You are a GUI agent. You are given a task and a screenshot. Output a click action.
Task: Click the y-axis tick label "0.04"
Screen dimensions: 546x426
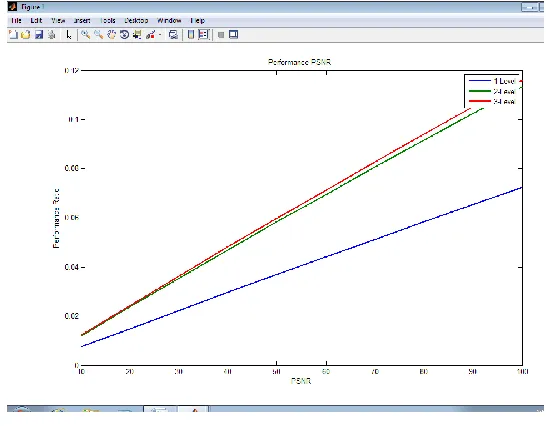coord(72,267)
